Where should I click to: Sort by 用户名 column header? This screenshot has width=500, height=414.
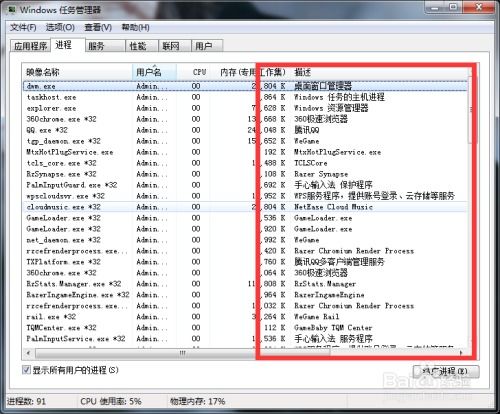[x=154, y=72]
